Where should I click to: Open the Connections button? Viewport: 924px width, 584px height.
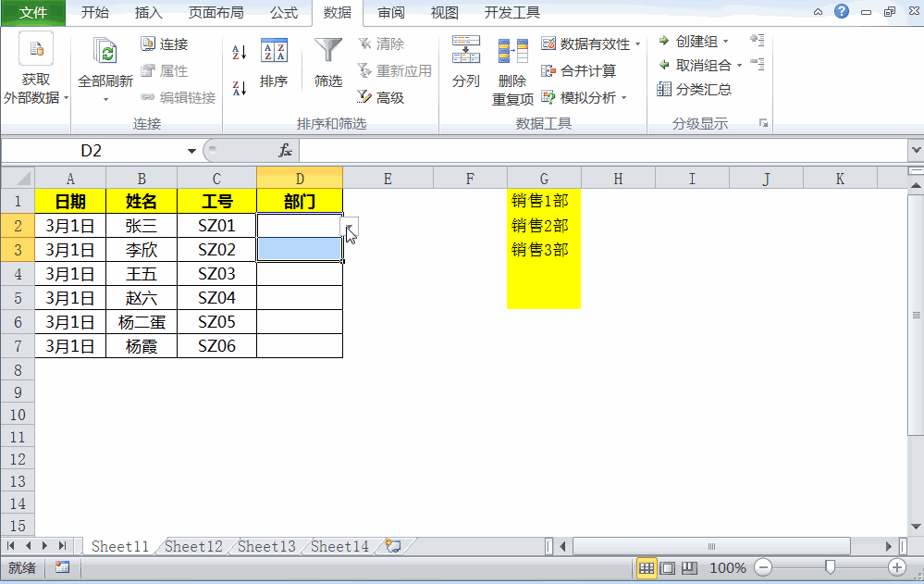pos(165,43)
